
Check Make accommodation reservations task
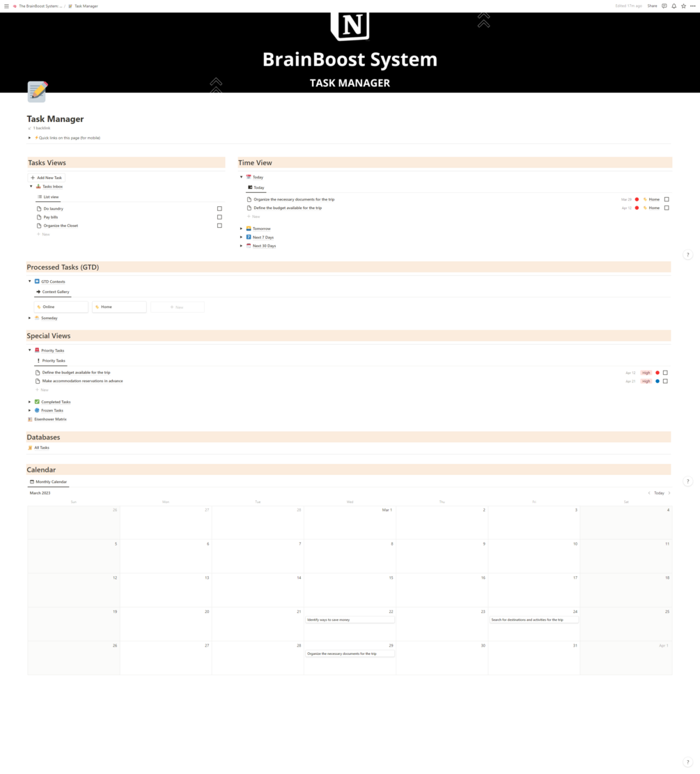pyautogui.click(x=665, y=381)
